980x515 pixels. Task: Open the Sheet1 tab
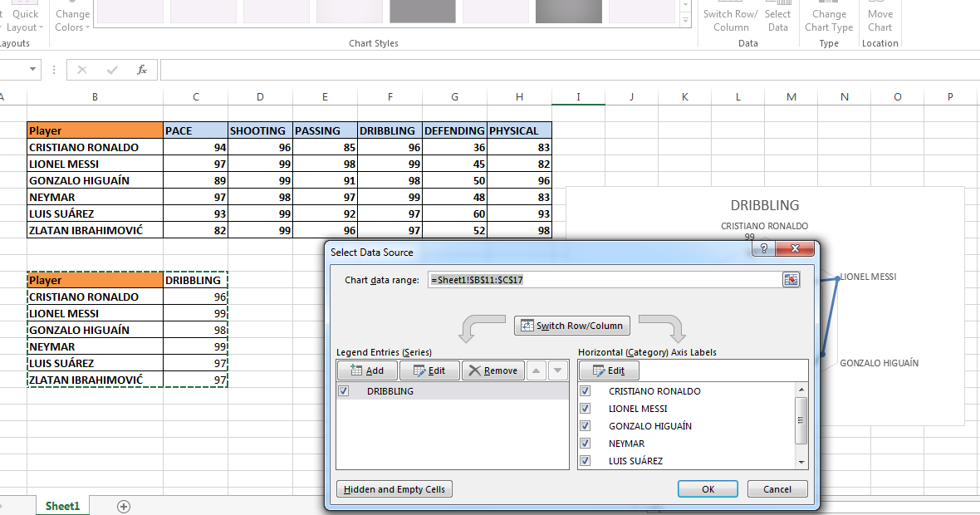point(62,506)
